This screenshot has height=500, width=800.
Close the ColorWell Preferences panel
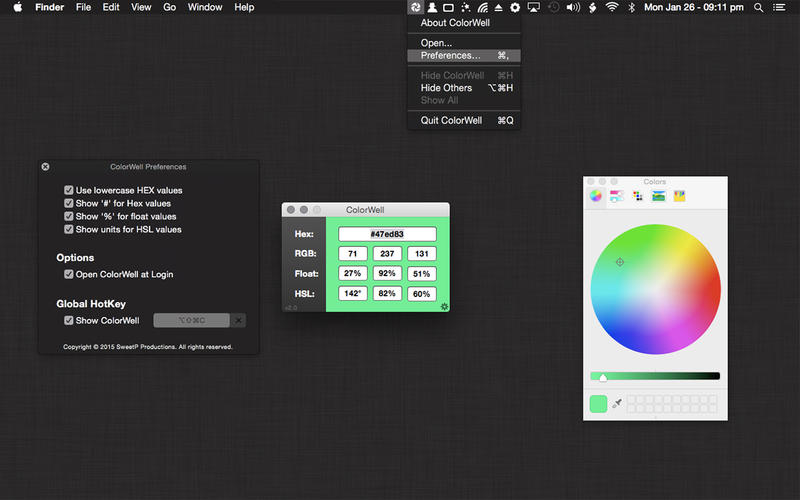pos(45,167)
